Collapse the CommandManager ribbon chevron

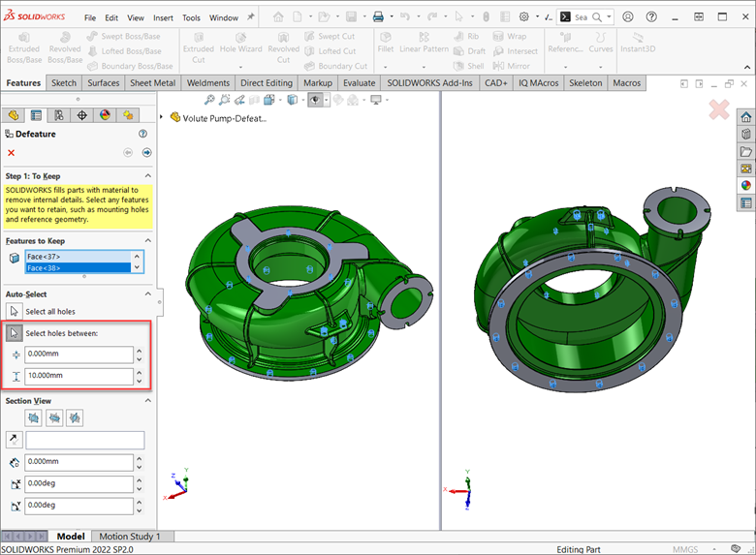pyautogui.click(x=747, y=67)
